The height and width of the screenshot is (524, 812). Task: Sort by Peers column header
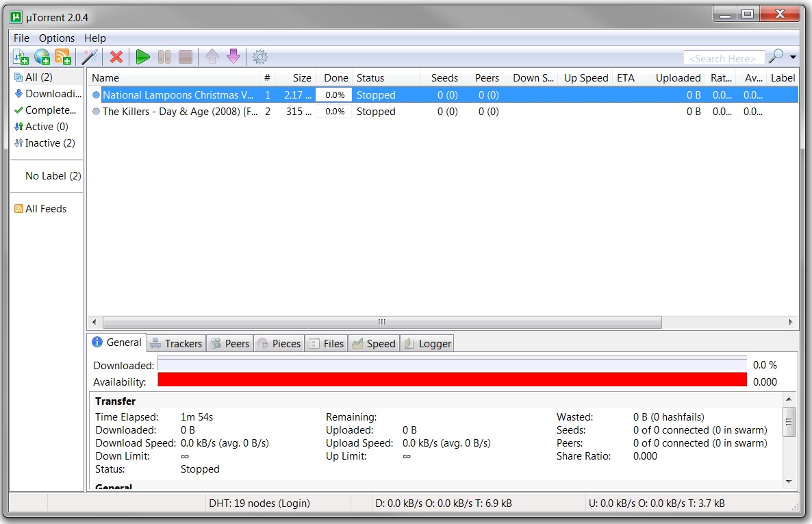483,78
